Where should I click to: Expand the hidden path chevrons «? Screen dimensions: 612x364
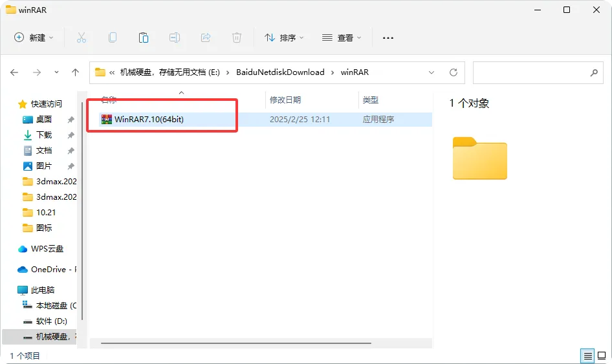tap(112, 72)
